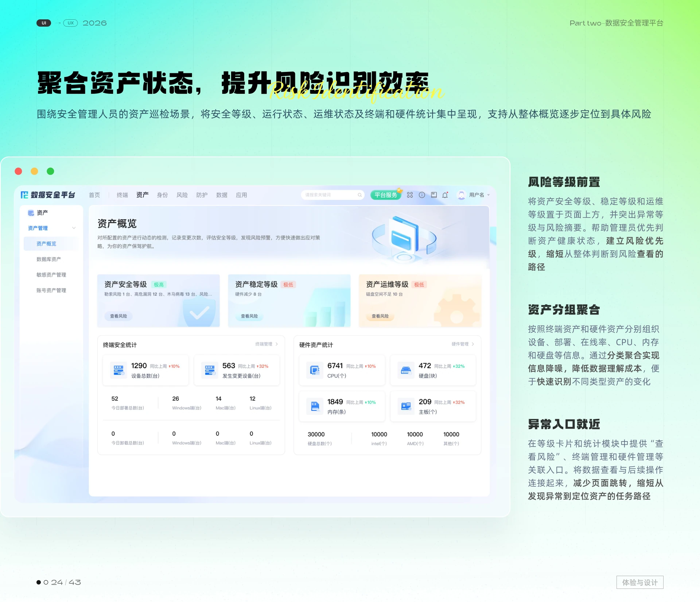The height and width of the screenshot is (602, 700).
Task: Open the 硬件管理 link
Action: 460,344
